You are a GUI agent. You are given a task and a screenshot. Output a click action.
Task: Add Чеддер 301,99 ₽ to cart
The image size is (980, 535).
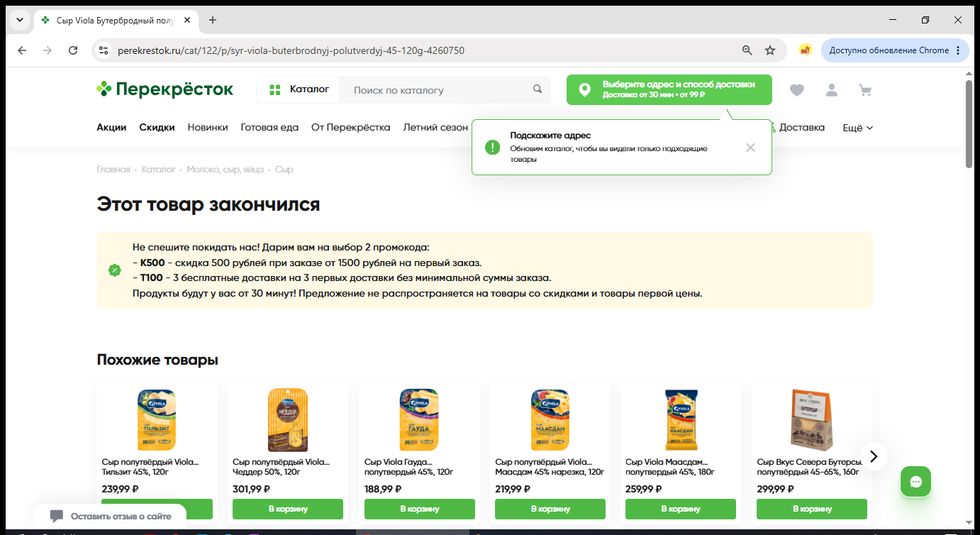[288, 509]
